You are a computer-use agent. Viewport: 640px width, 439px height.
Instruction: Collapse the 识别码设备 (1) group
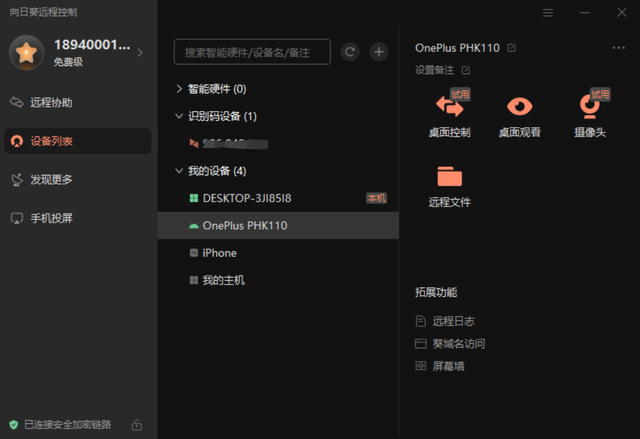(x=179, y=116)
